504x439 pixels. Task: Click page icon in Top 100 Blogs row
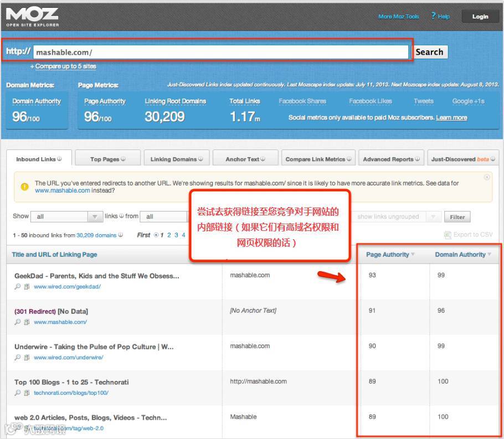point(27,392)
